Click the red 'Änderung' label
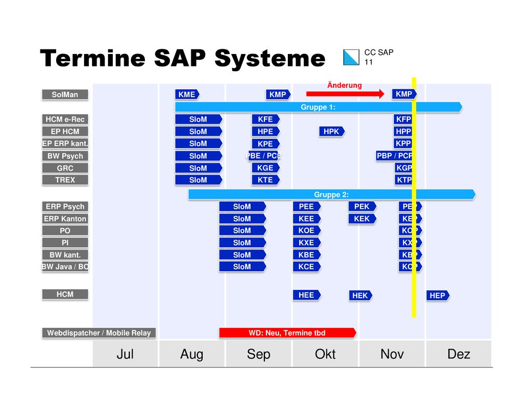This screenshot has width=532, height=399. pos(344,85)
